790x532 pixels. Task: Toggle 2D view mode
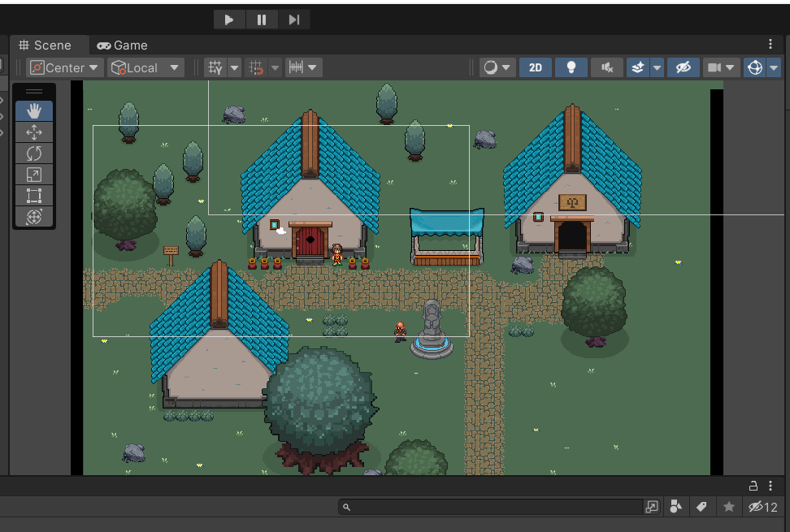pos(536,67)
